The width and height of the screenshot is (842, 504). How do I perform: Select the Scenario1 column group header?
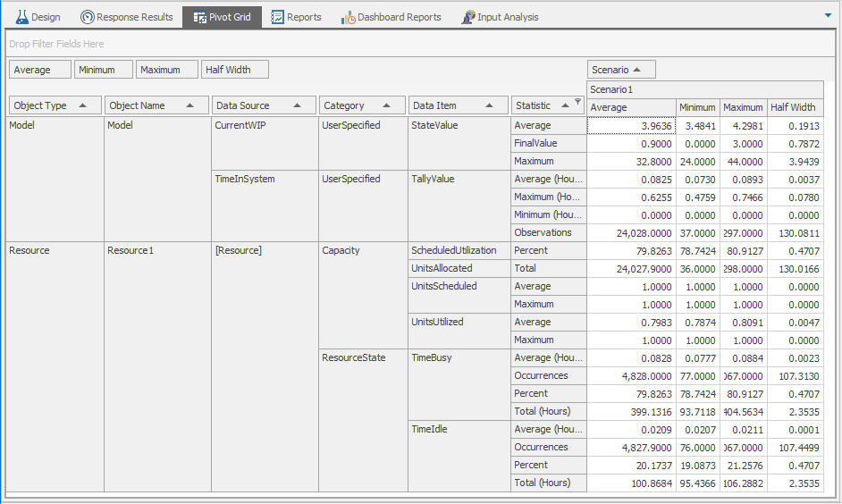point(705,89)
